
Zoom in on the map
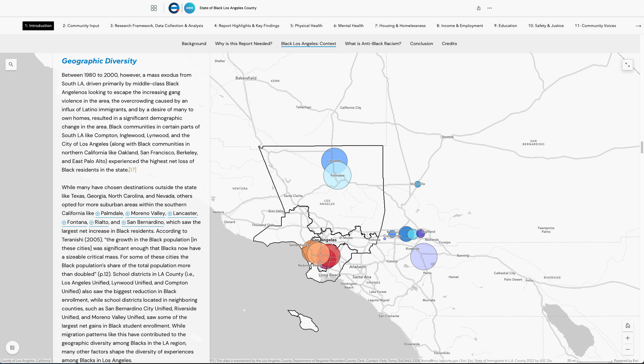628,338
